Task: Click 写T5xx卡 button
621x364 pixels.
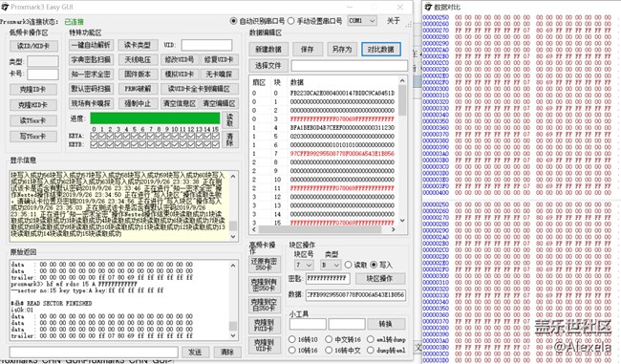Action: [33, 137]
